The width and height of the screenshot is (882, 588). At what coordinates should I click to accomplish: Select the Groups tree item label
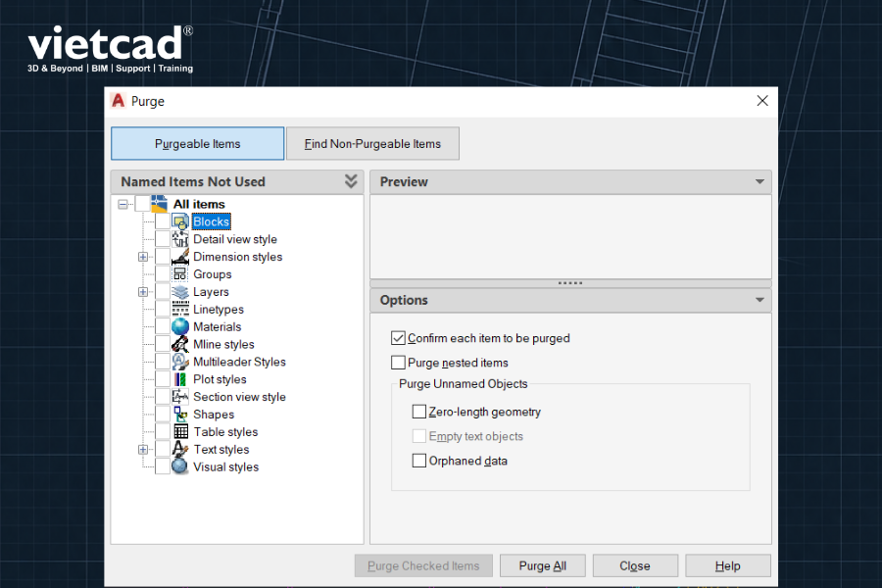213,274
